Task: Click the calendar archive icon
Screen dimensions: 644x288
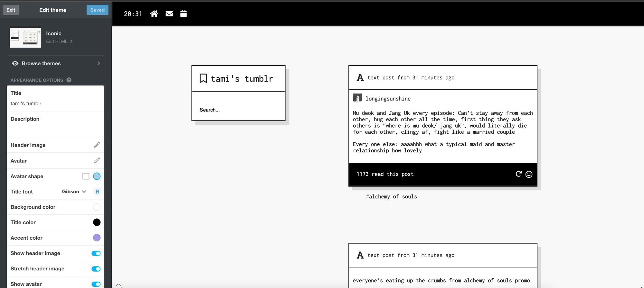Action: [x=184, y=14]
